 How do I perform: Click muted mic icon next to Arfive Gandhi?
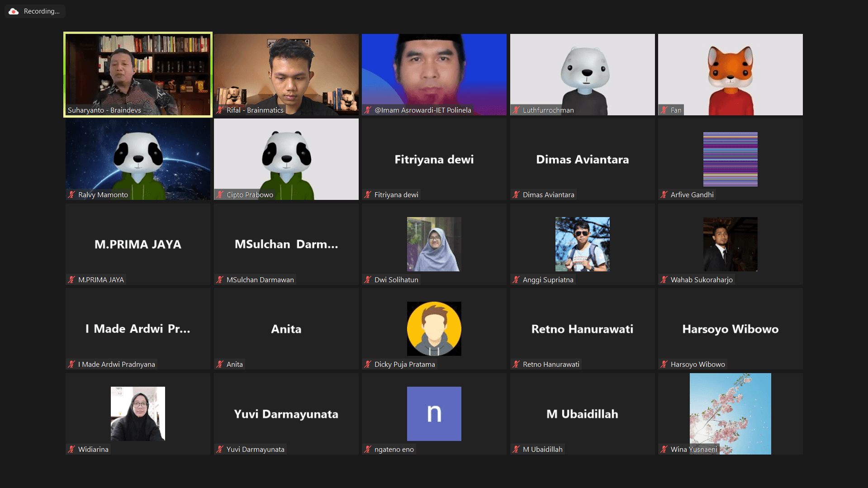664,194
